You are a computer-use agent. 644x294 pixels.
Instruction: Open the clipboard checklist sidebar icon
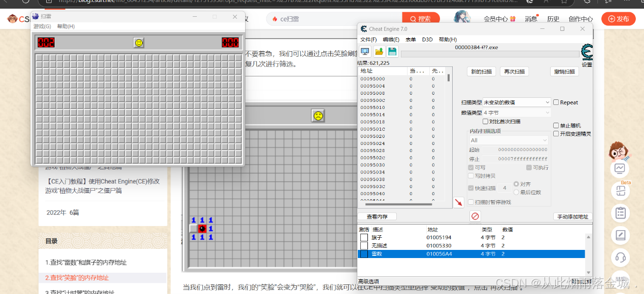pyautogui.click(x=620, y=213)
